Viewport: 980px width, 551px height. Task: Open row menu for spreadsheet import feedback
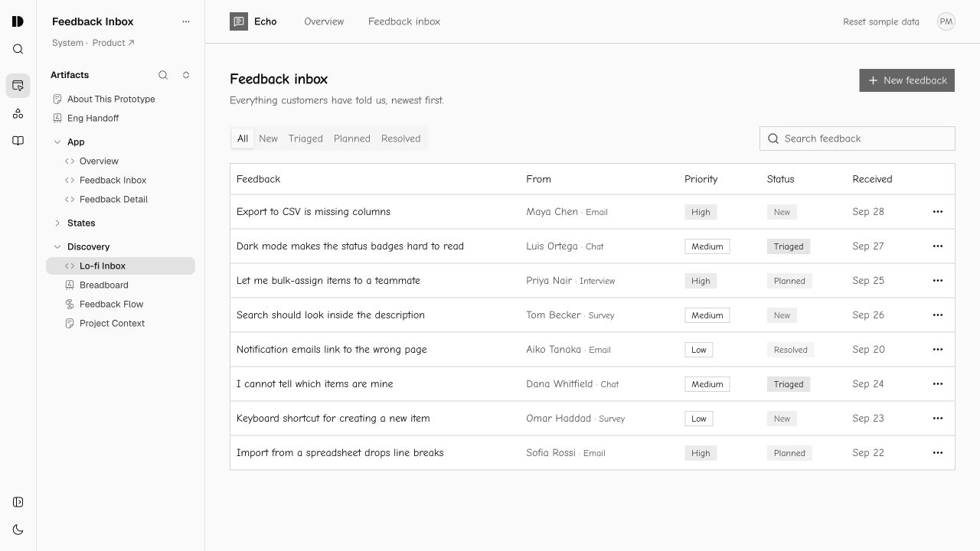[x=938, y=453]
